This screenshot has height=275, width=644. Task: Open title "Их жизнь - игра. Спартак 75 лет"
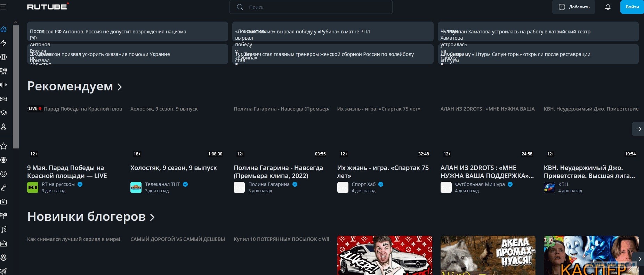click(x=383, y=172)
